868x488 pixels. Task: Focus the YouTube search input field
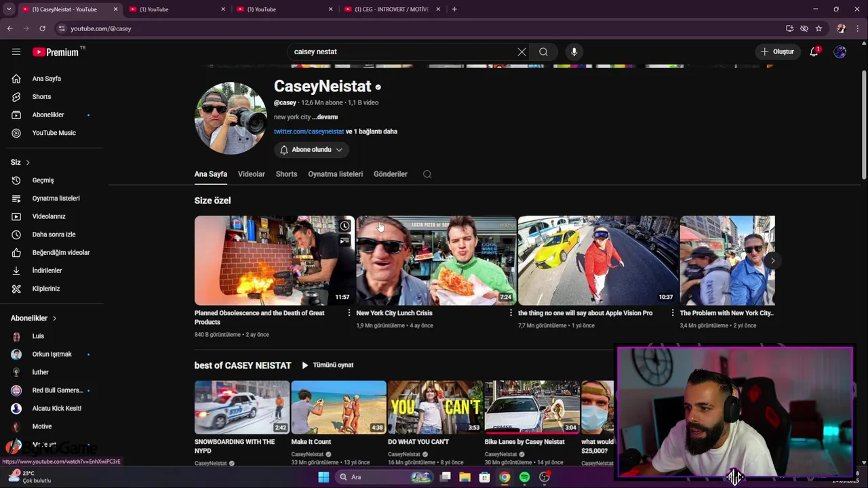(x=403, y=52)
